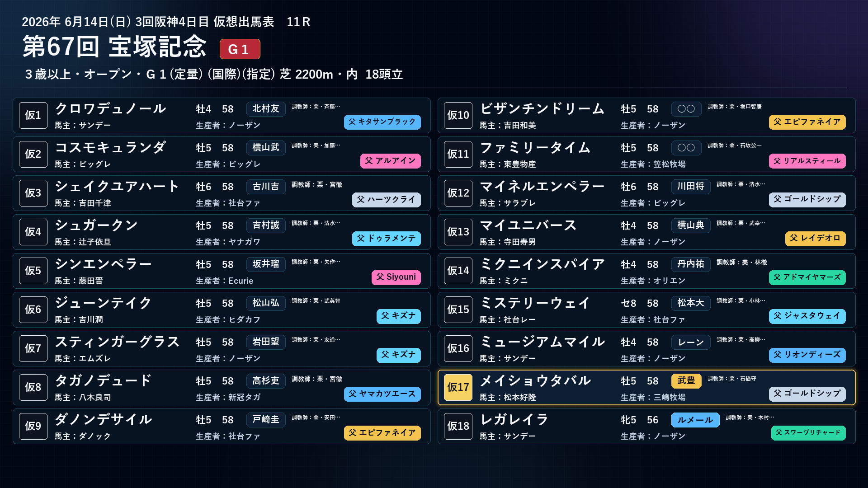868x488 pixels.
Task: Click sire tag 父 ジャスタウェイ
Action: (x=807, y=316)
